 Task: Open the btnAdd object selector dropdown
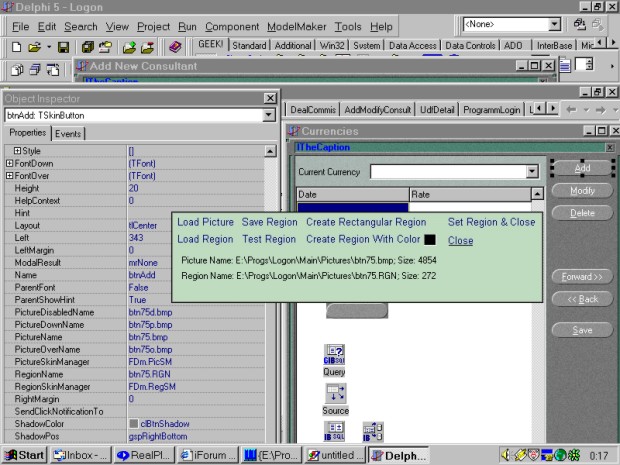[x=268, y=115]
